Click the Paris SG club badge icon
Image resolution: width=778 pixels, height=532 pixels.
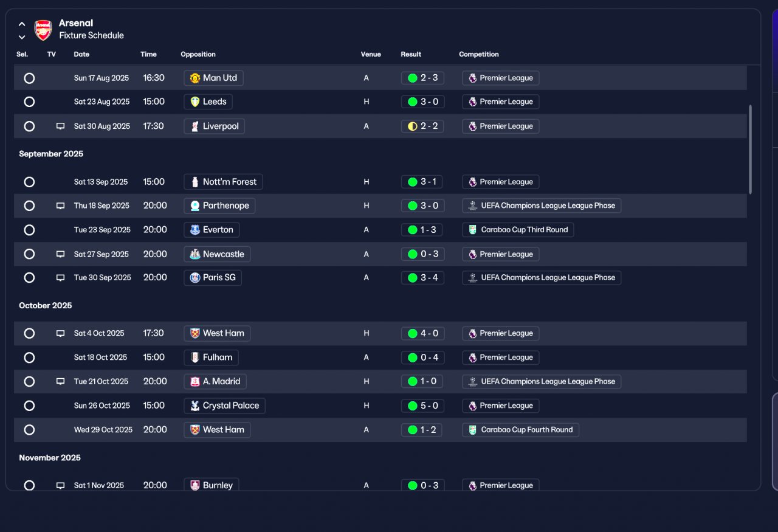point(195,278)
